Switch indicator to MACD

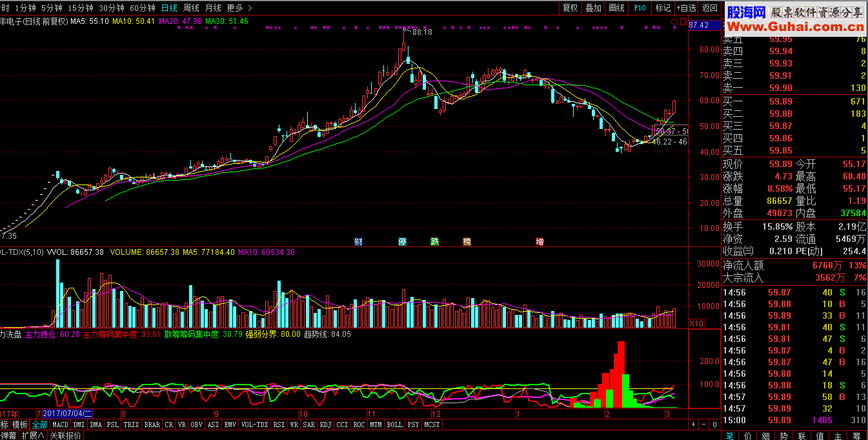click(60, 425)
